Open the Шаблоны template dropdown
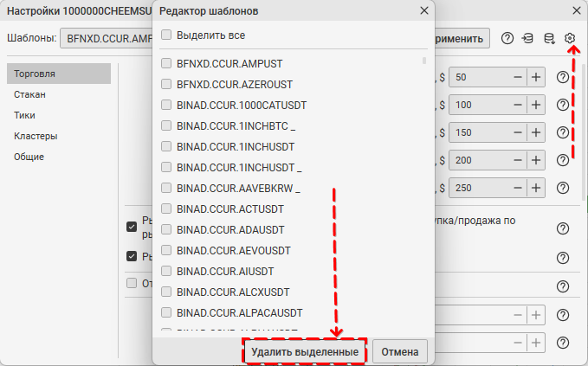588x366 pixels. coord(107,38)
